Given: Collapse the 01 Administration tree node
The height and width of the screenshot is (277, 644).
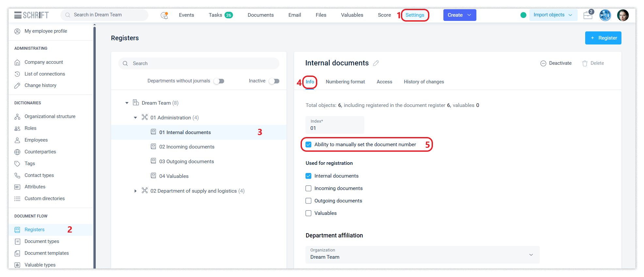Looking at the screenshot, I should coord(135,118).
